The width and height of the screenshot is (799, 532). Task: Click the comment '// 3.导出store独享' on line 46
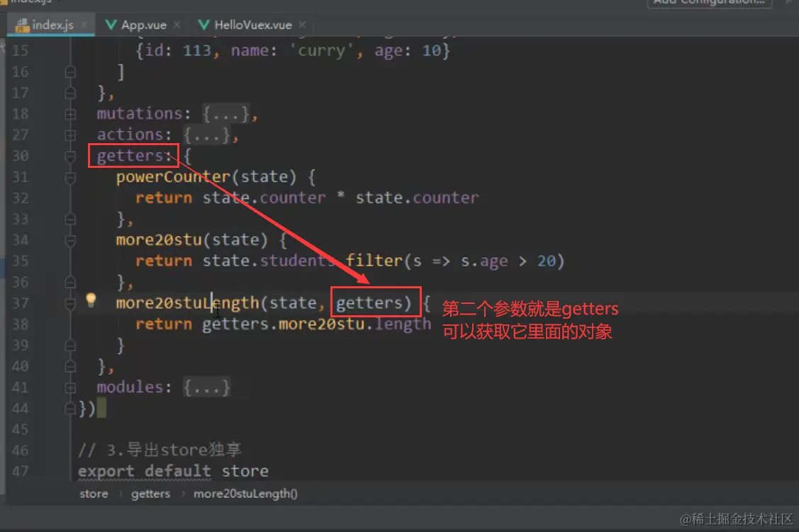point(160,450)
